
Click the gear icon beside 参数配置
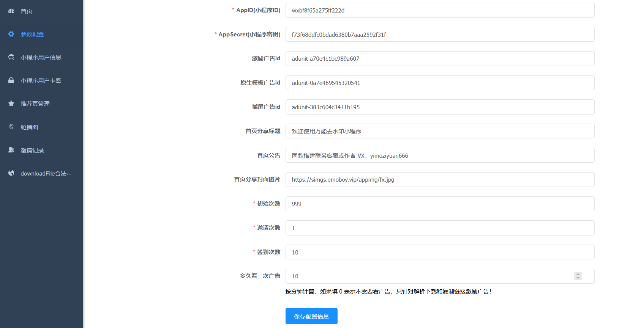click(x=11, y=34)
